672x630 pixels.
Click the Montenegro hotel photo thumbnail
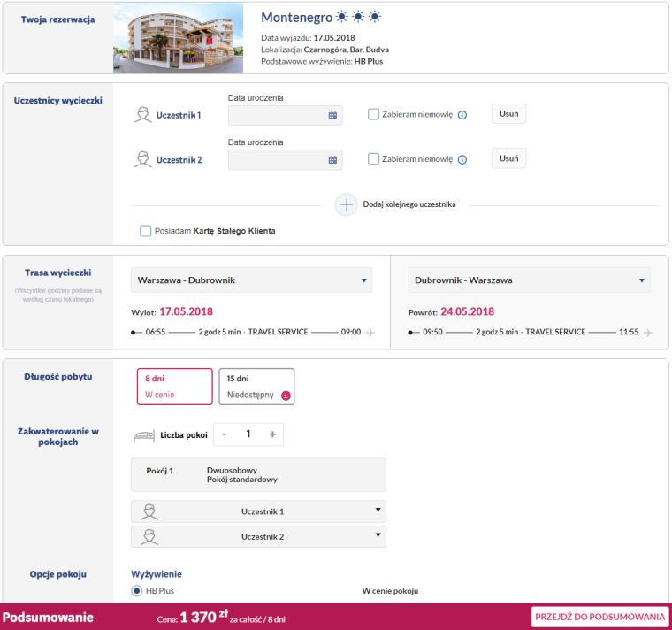[178, 38]
